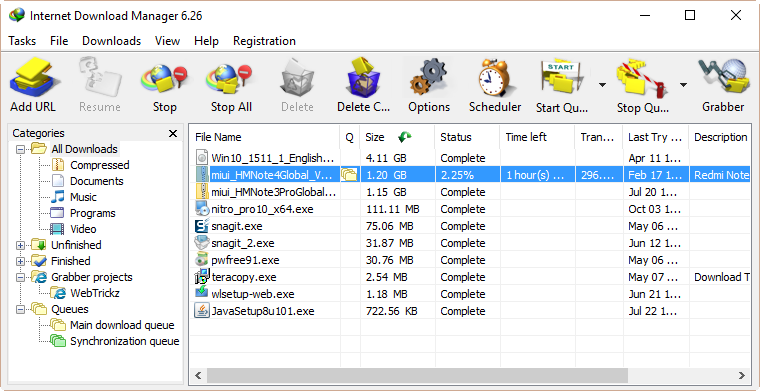Screen dimensions: 760x391
Task: Select the WebTrickz grabber project
Action: click(x=95, y=293)
